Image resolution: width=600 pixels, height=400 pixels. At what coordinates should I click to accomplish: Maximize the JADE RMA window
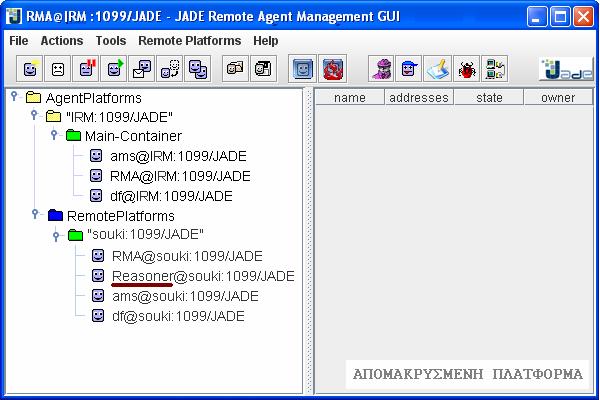click(x=560, y=16)
